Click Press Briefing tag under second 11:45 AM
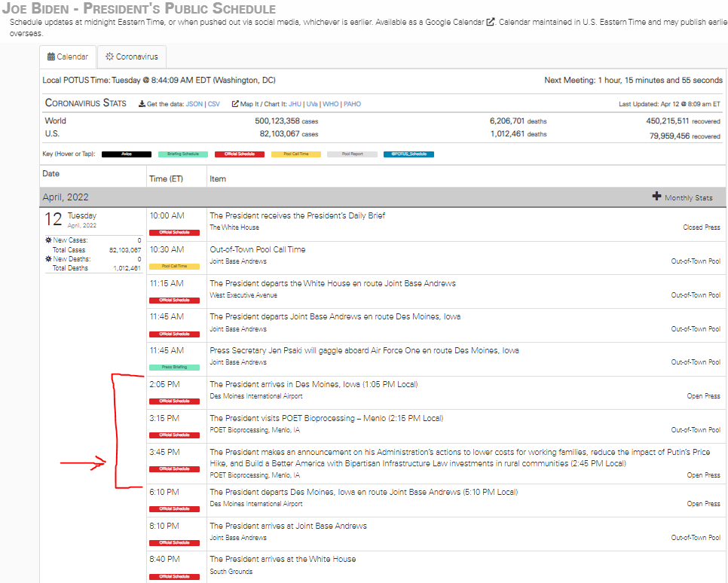This screenshot has width=728, height=583. (174, 367)
